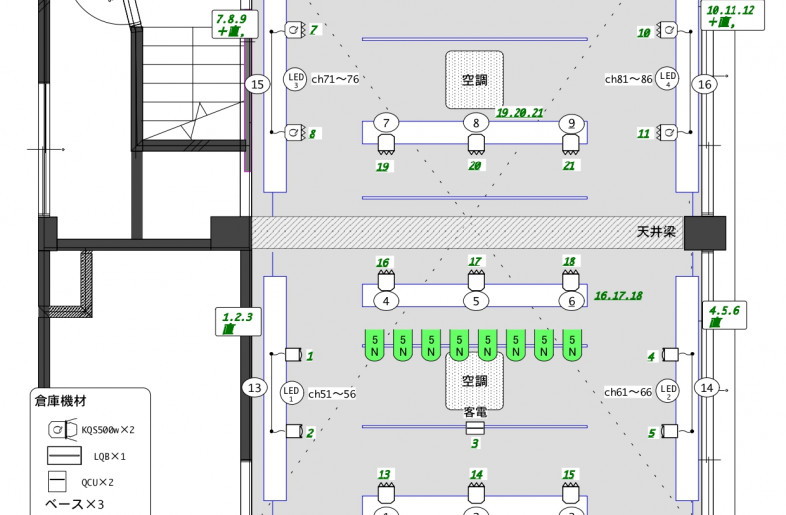Click the fixture beside green label 2

tap(294, 431)
